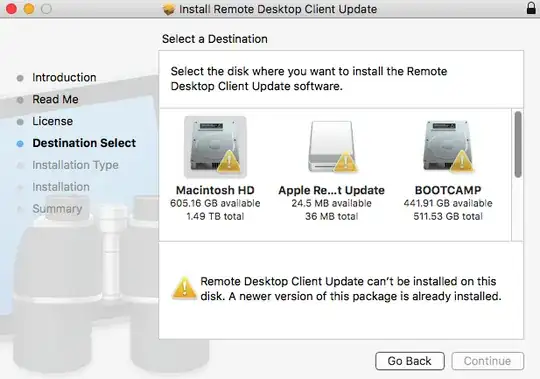
Task: Click the 36 MB total text
Action: (331, 216)
